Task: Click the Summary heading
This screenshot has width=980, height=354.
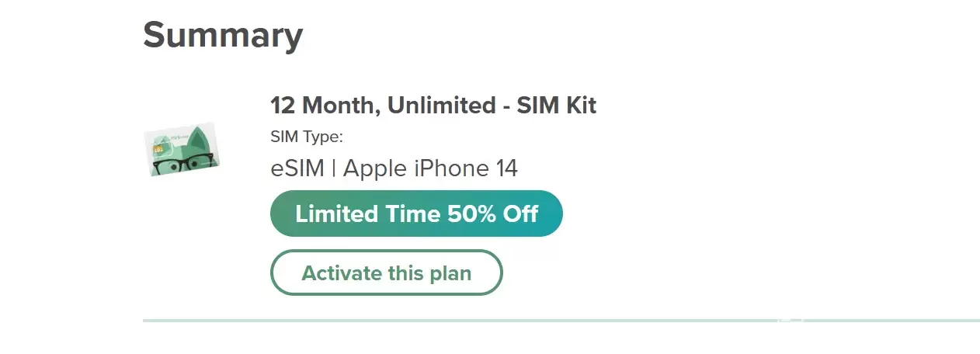Action: (x=223, y=35)
